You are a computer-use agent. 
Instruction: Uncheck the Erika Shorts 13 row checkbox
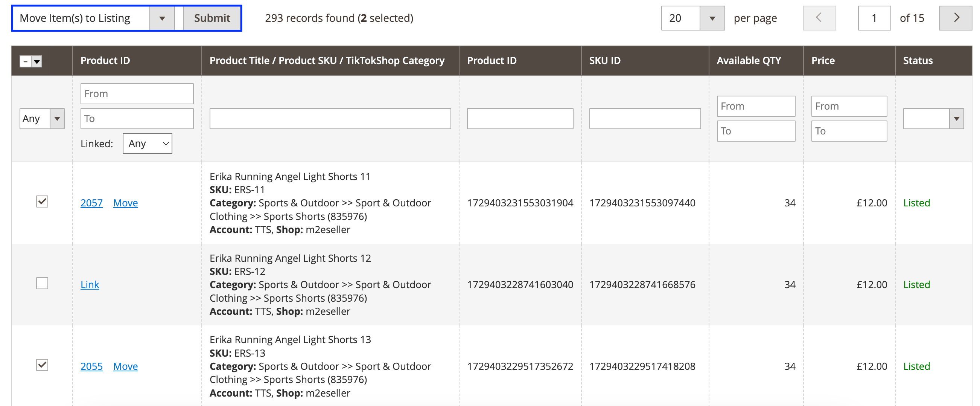[x=42, y=365]
